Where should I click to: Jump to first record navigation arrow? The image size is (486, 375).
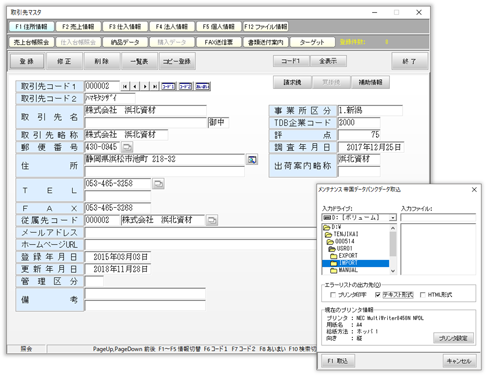coord(125,86)
